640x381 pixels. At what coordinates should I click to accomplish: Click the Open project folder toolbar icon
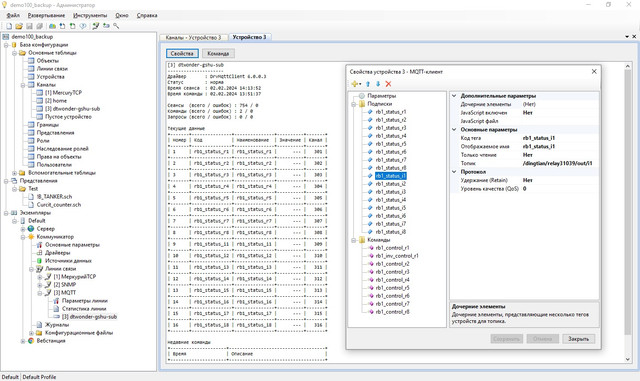click(19, 26)
